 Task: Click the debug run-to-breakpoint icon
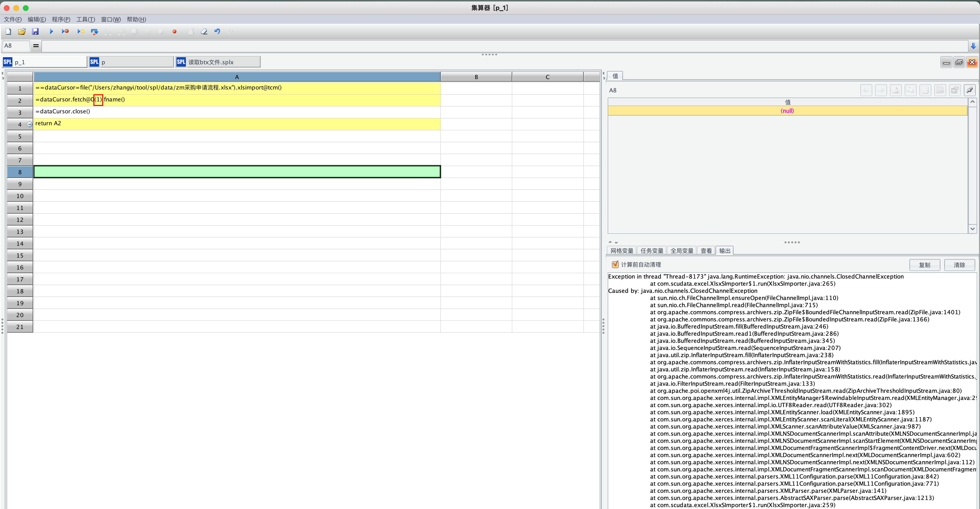pyautogui.click(x=65, y=32)
